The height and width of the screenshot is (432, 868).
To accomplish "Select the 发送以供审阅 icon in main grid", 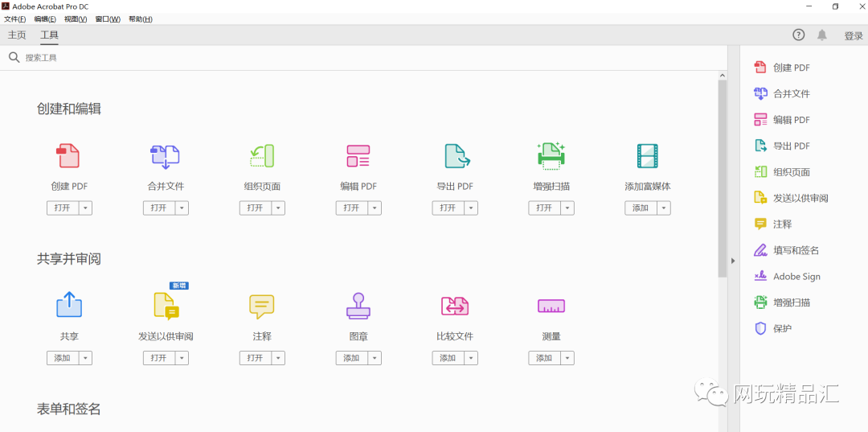I will pyautogui.click(x=166, y=307).
